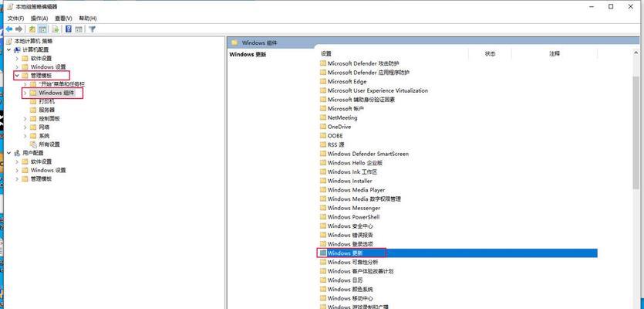Image resolution: width=644 pixels, height=309 pixels.
Task: Select Windows Ink 工作区 row
Action: click(348, 172)
